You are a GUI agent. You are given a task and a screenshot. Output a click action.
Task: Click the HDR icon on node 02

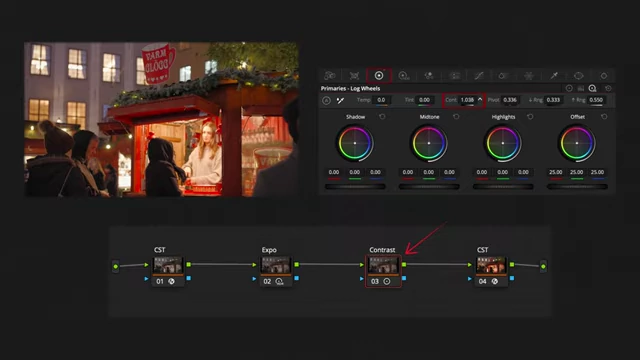280,281
